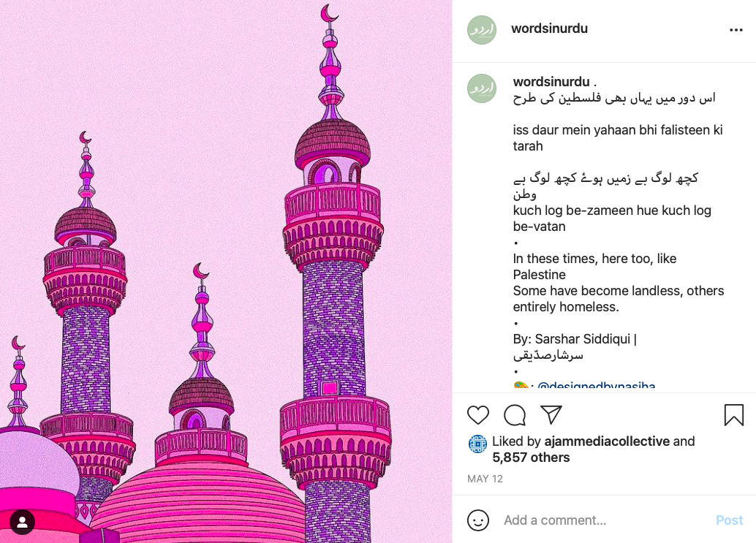Open the ajammediacollective profile link
The height and width of the screenshot is (543, 756).
tap(607, 441)
